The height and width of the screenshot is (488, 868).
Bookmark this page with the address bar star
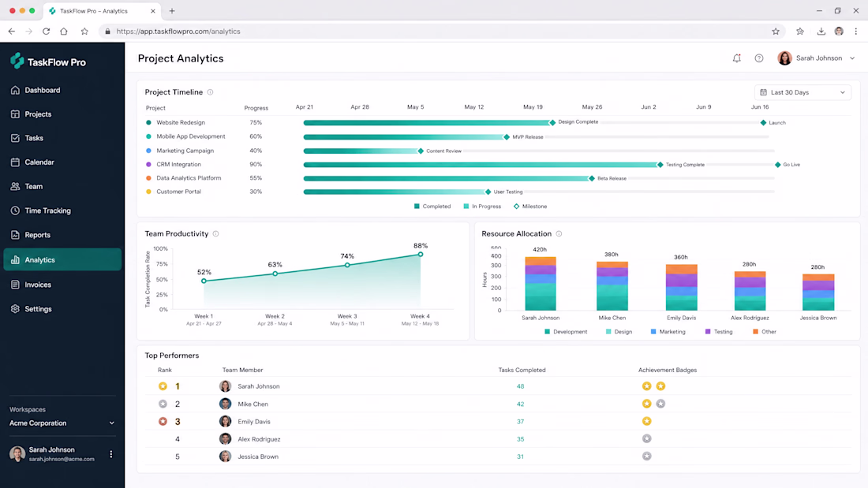tap(776, 32)
